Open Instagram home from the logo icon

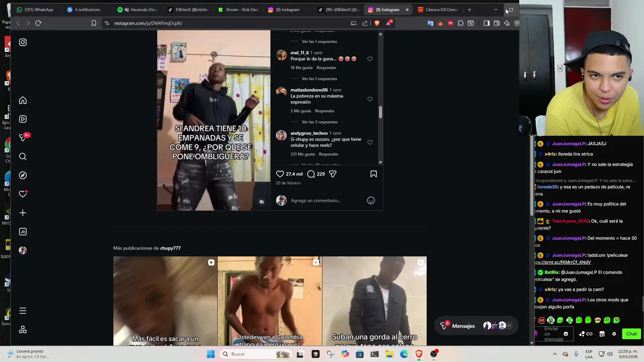23,42
